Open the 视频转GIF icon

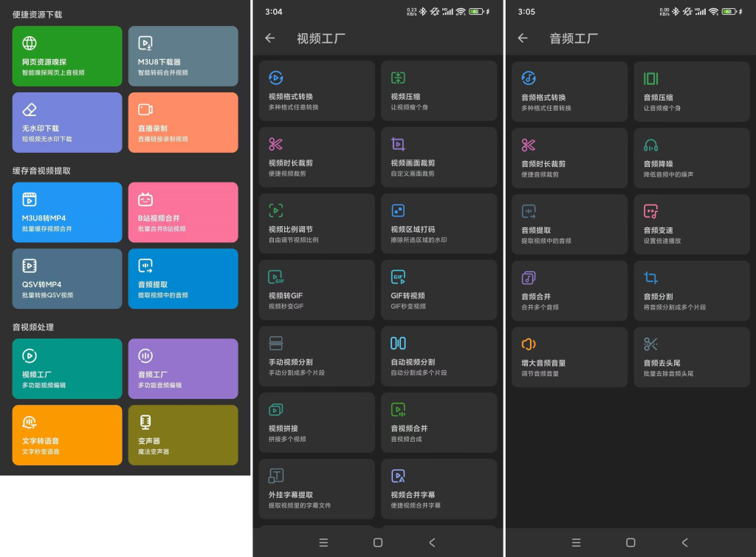pos(276,277)
